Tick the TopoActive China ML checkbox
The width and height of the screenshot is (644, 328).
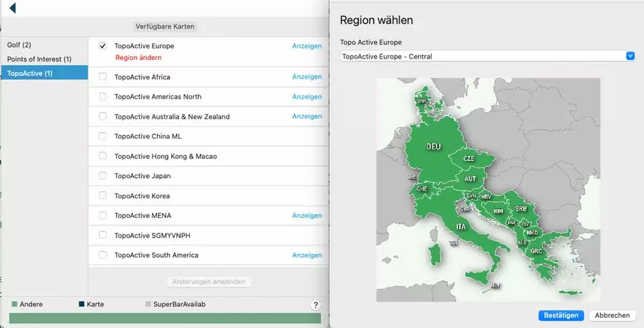(x=102, y=136)
